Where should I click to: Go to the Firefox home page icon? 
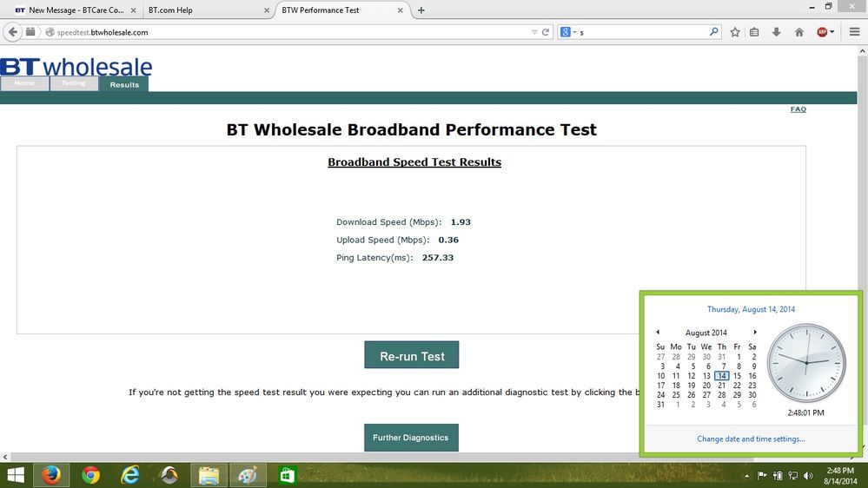798,32
